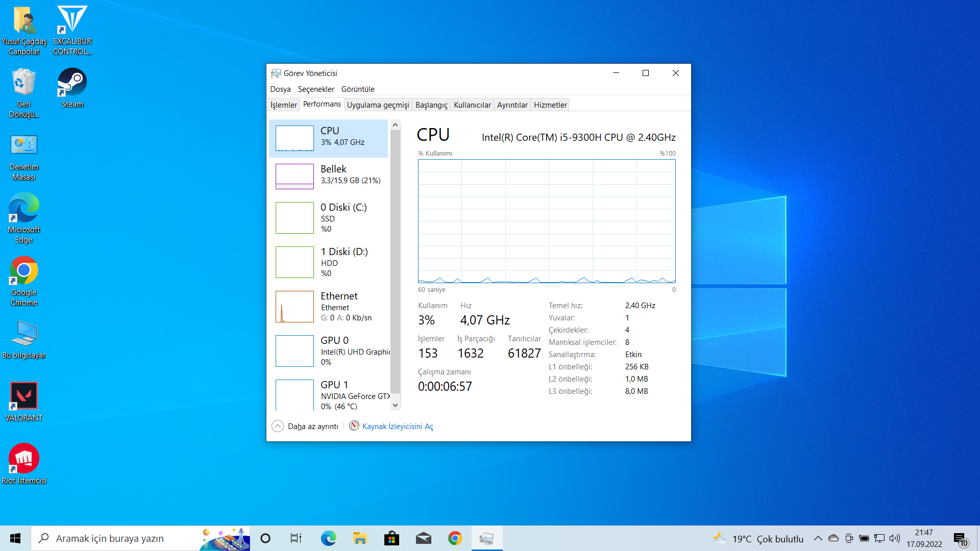Viewport: 980px width, 551px height.
Task: Select the Ethernet performance item
Action: (x=328, y=307)
